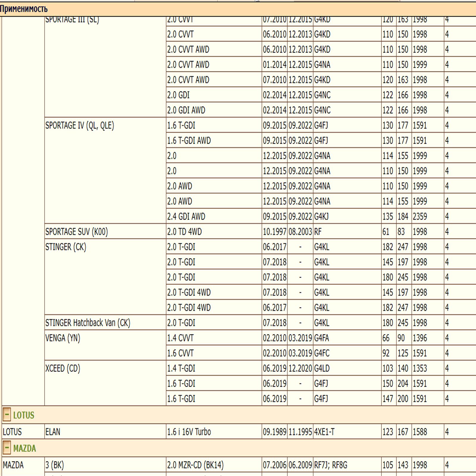The image size is (476, 476).
Task: Select the VENGA (YN) model cell
Action: click(x=63, y=338)
